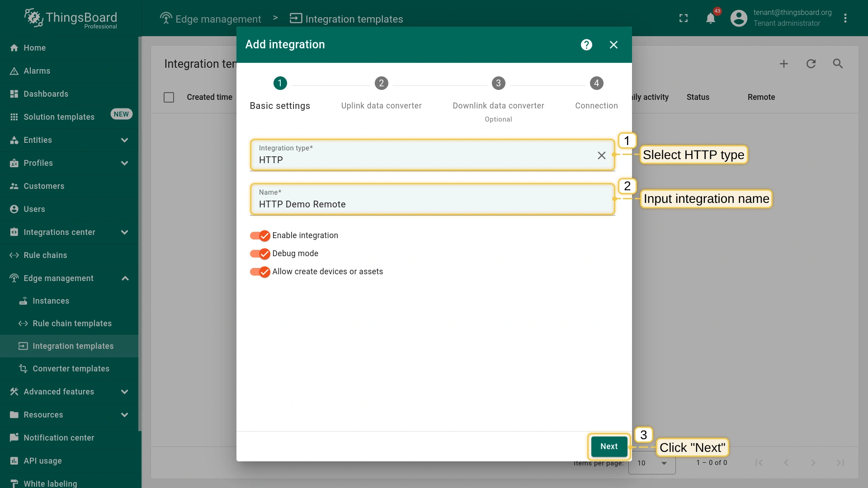Click the Next button
The width and height of the screenshot is (868, 488).
click(x=609, y=446)
